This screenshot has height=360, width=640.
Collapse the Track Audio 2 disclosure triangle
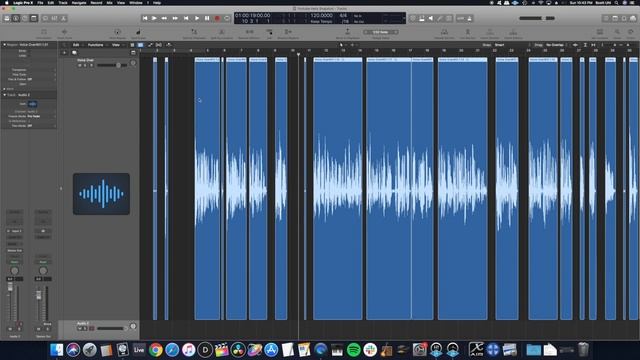pos(4,95)
